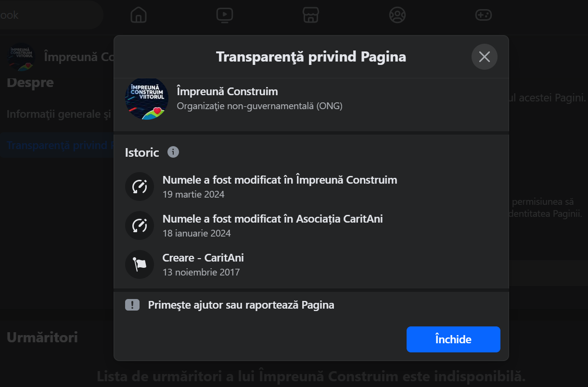The width and height of the screenshot is (588, 387).
Task: Click the exclamation report icon
Action: click(x=132, y=305)
